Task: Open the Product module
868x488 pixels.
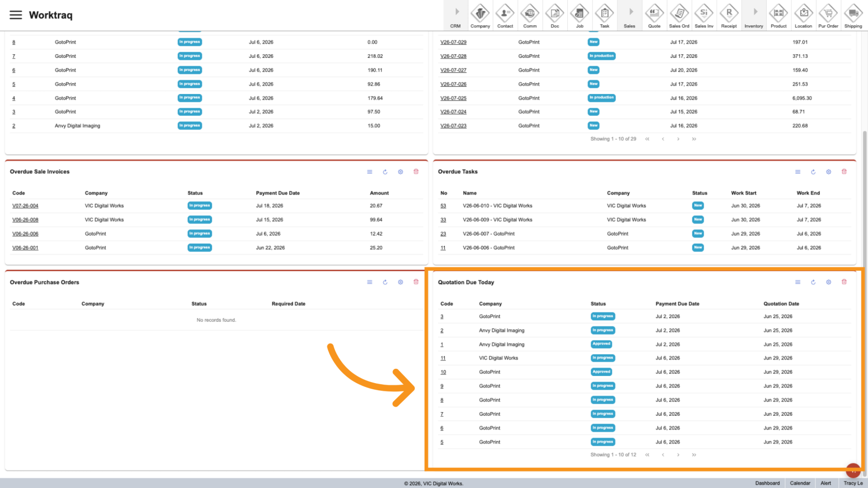Action: pos(779,15)
